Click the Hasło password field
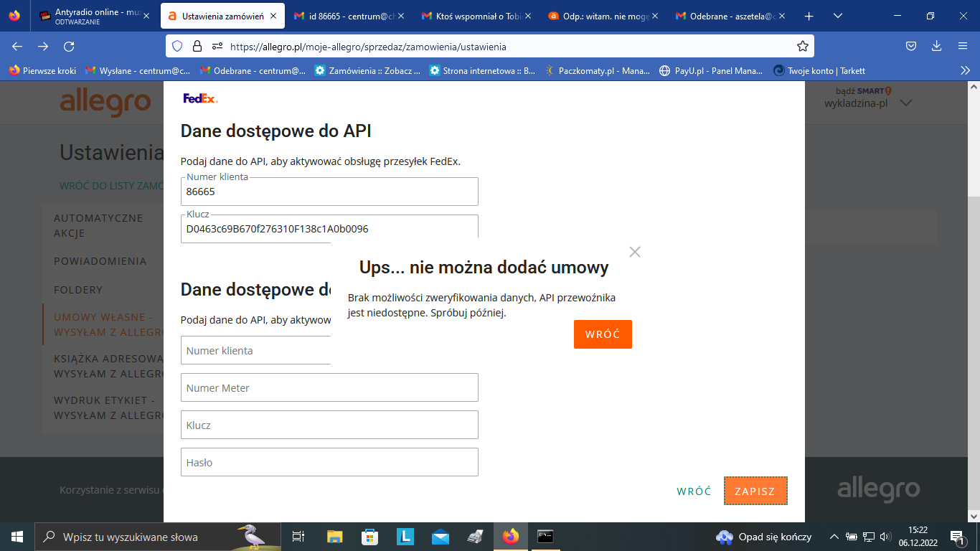This screenshot has width=980, height=551. click(x=329, y=462)
